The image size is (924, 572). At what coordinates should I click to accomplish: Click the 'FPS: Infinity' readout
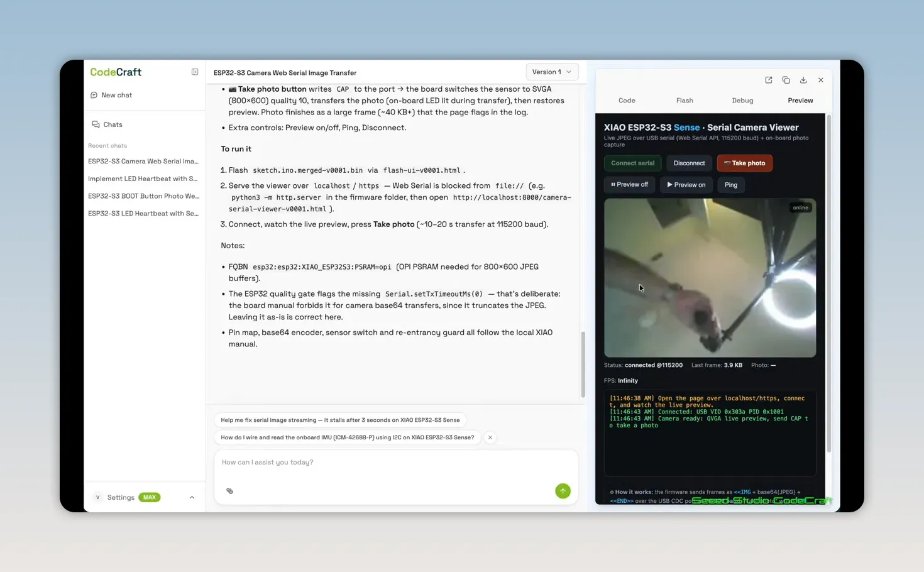pos(621,381)
